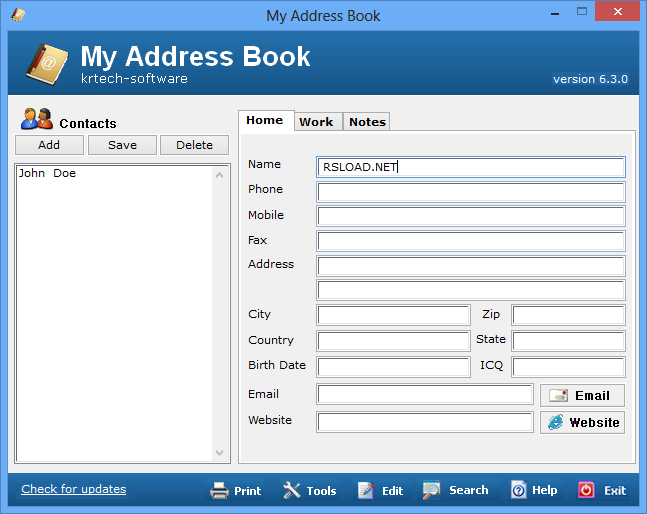Click the ICQ input field

click(x=569, y=367)
